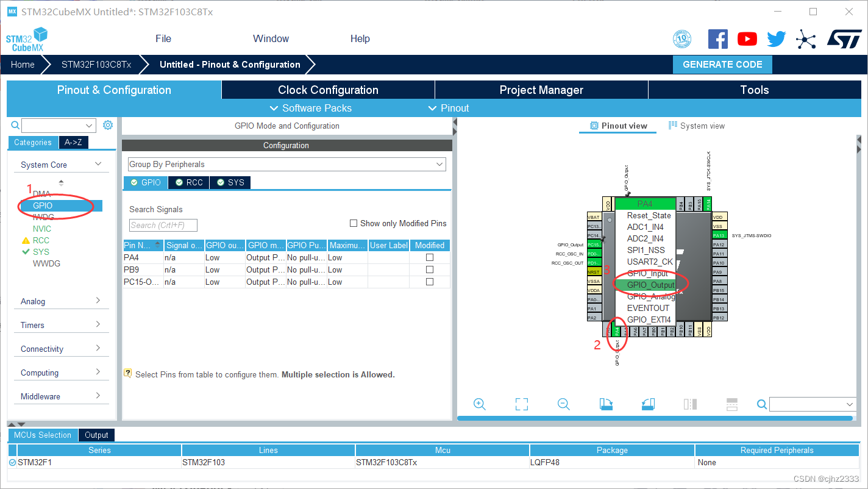Switch to Clock Configuration tab

tap(328, 90)
